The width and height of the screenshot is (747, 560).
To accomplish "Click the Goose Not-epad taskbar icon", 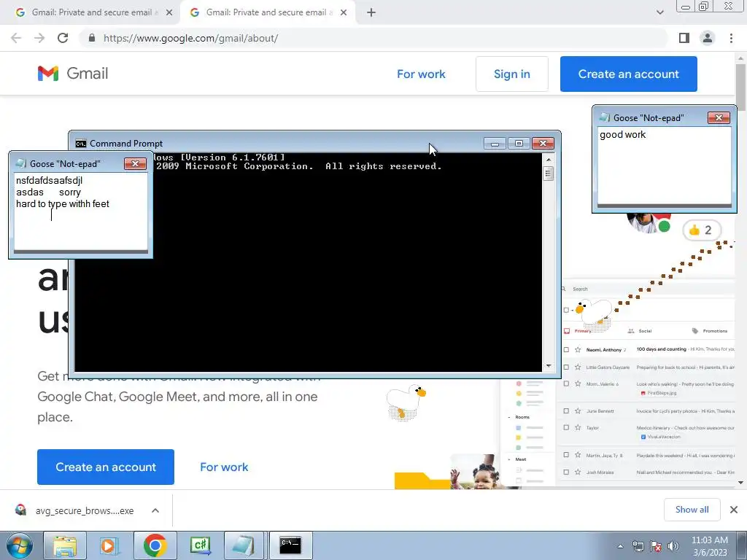I will 244,545.
